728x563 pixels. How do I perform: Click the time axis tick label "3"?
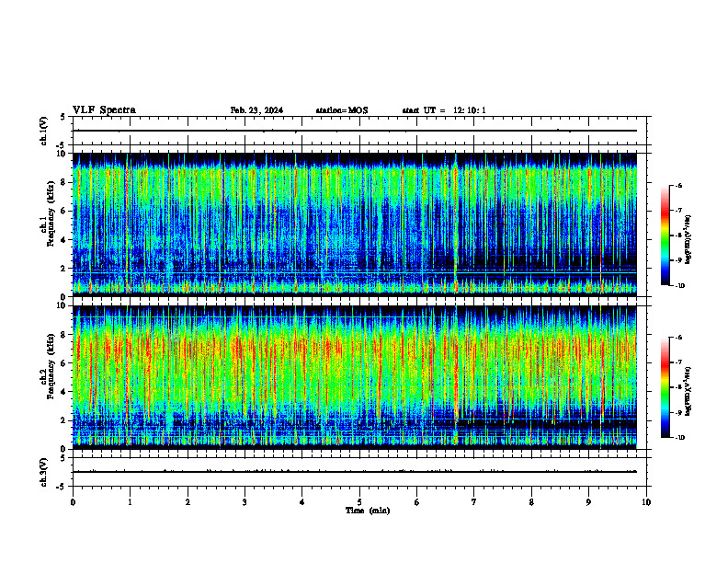245,502
